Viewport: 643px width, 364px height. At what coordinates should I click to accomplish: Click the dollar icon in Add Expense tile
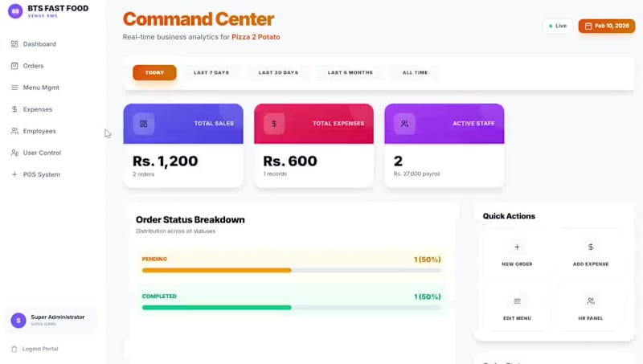[x=591, y=247]
